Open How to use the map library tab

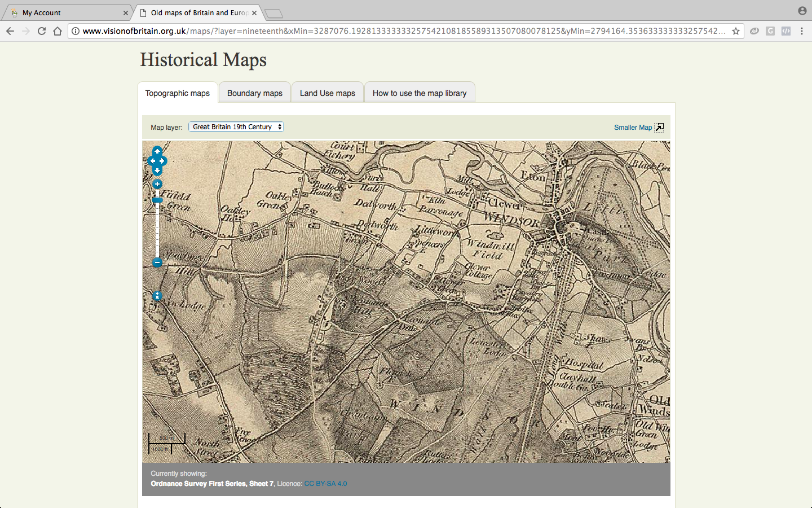click(420, 93)
